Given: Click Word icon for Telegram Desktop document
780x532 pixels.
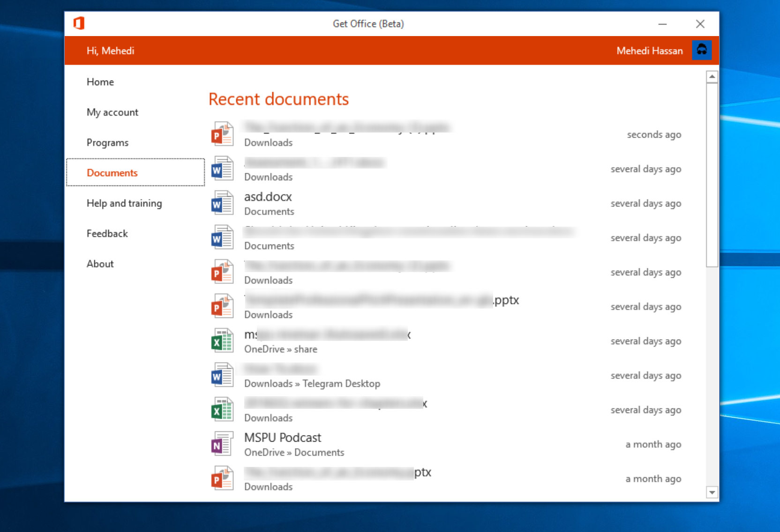Looking at the screenshot, I should click(x=222, y=375).
